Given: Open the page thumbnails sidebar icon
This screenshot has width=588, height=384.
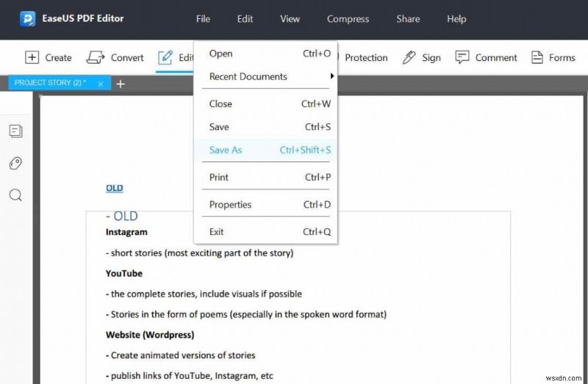Looking at the screenshot, I should point(15,131).
